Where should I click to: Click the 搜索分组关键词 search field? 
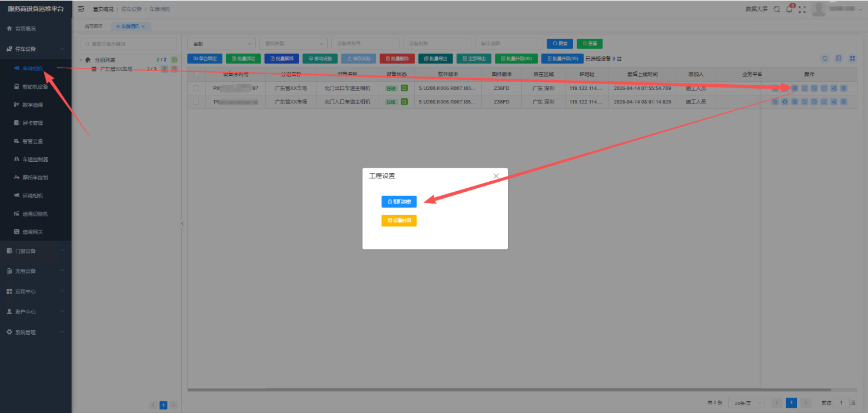128,44
